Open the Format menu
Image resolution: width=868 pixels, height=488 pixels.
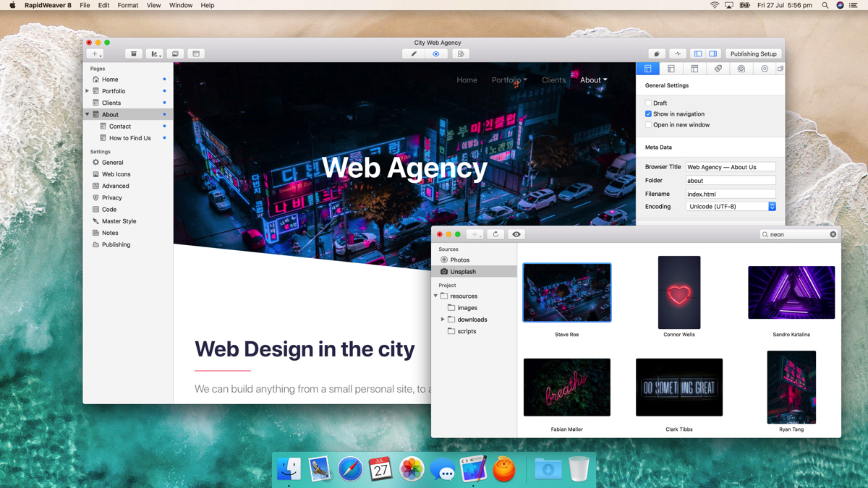tap(128, 5)
